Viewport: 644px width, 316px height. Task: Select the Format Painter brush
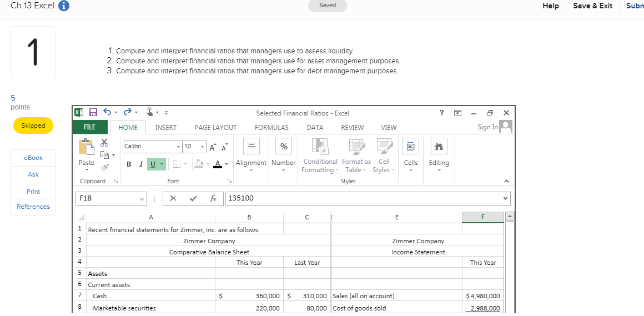click(104, 167)
